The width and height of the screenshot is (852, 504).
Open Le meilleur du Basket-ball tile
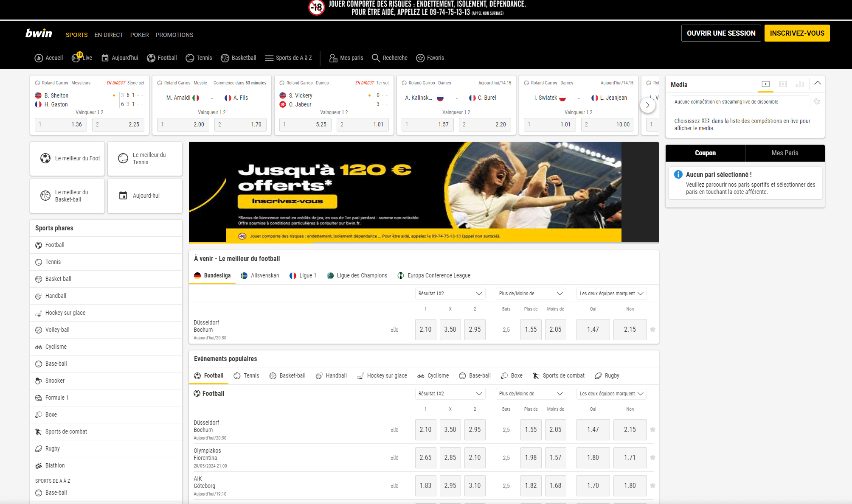67,196
